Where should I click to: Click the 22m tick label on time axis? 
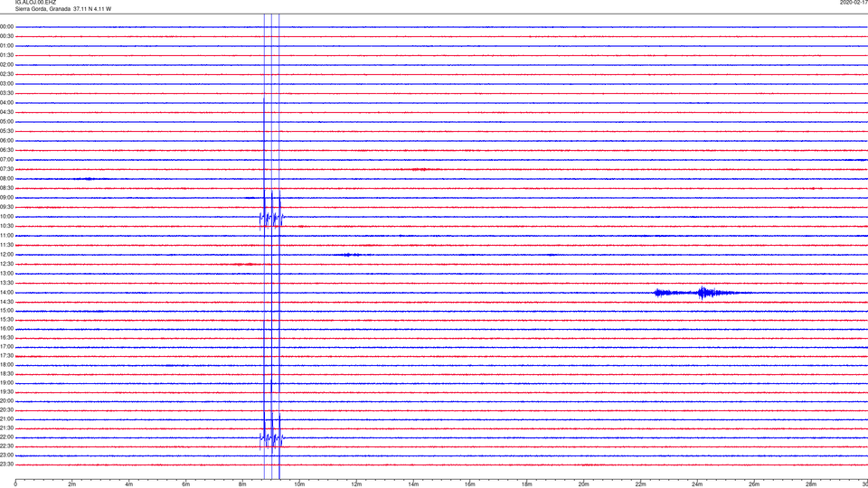point(640,484)
